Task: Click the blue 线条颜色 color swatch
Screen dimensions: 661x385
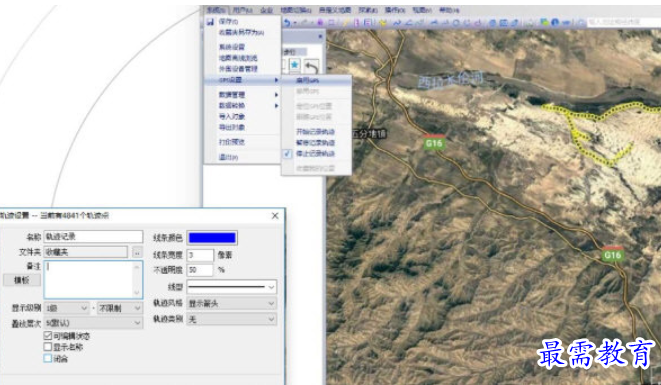Action: tap(212, 238)
